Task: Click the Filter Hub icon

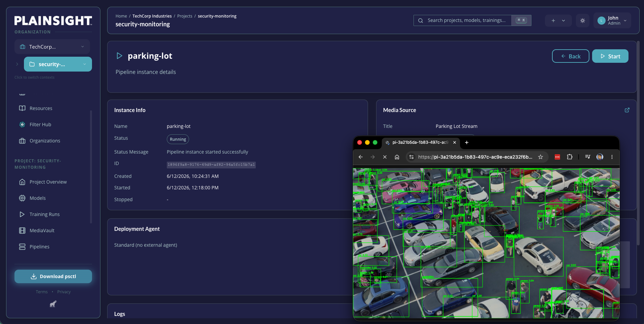Action: click(x=22, y=125)
